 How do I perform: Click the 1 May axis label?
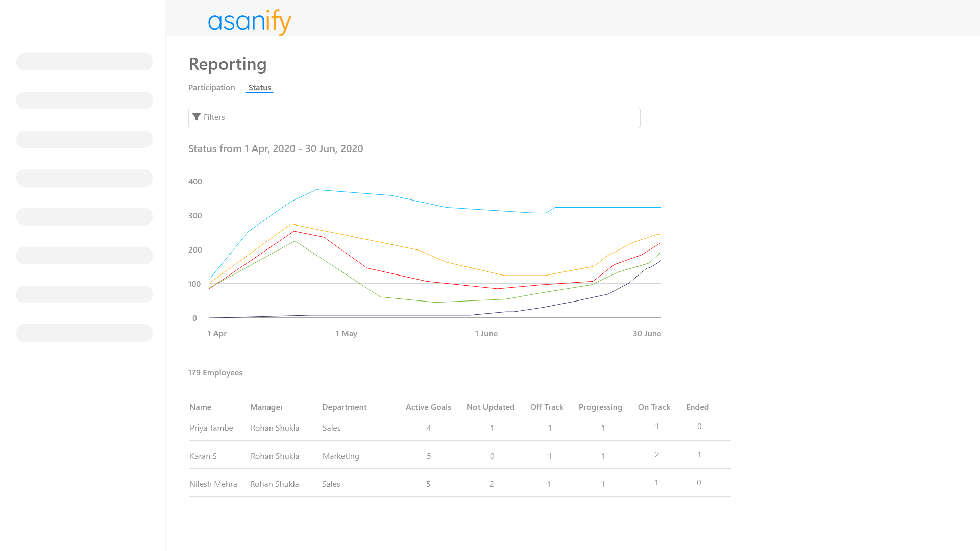346,334
